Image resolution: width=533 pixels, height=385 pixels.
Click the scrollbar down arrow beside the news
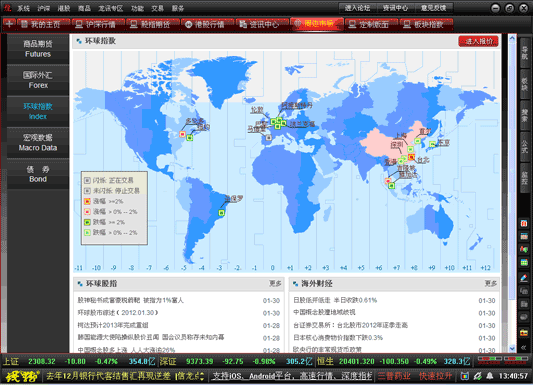(512, 348)
